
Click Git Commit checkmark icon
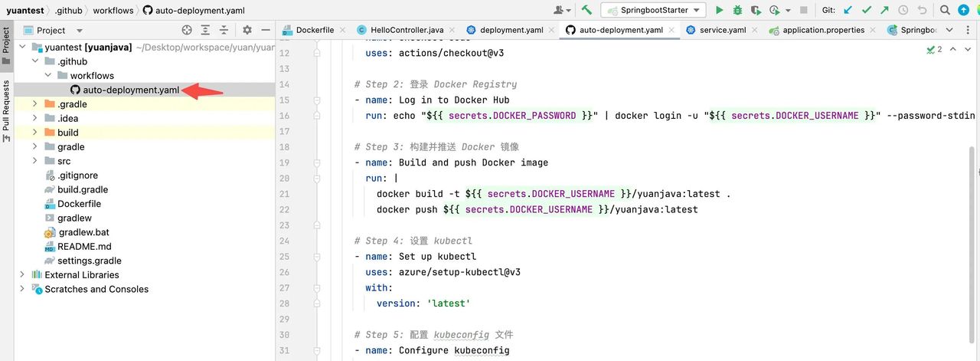click(867, 10)
